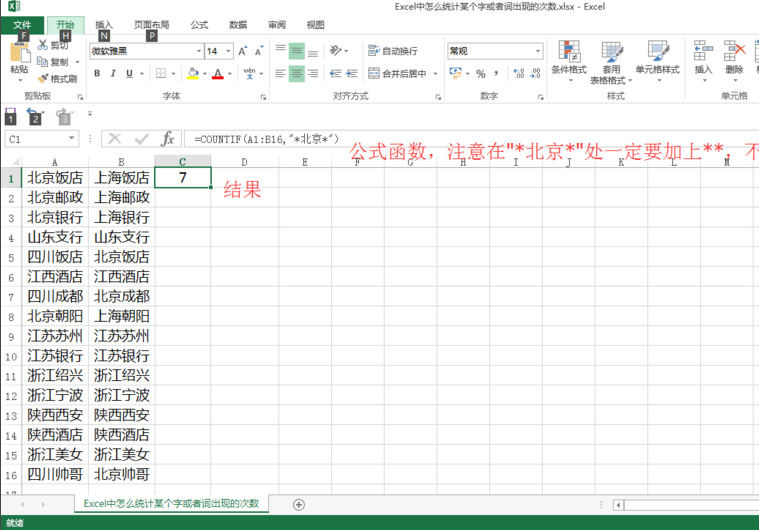Click the new sheet plus button
Screen dimensions: 759x530
tap(299, 505)
